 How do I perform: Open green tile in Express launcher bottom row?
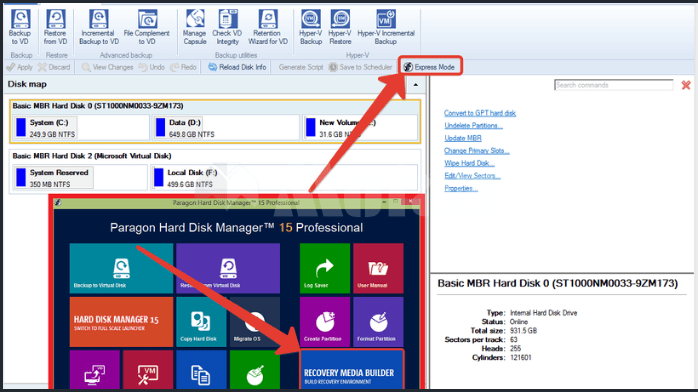(x=255, y=370)
